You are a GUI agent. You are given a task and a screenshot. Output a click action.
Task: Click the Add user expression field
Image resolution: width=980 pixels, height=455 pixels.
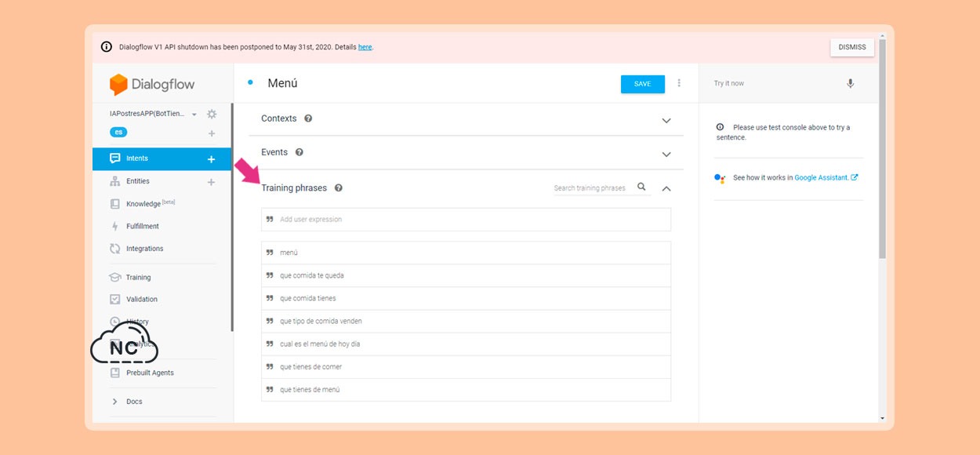pos(466,220)
